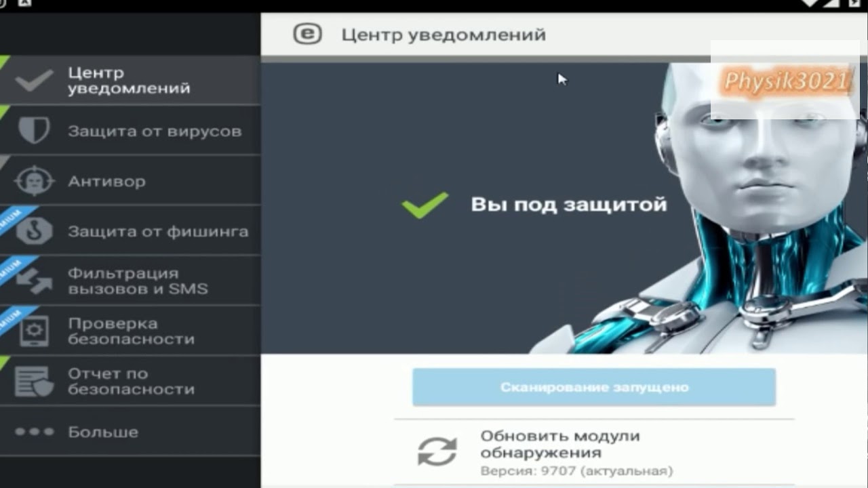
Task: Click the three-dots More icon
Action: click(x=34, y=432)
